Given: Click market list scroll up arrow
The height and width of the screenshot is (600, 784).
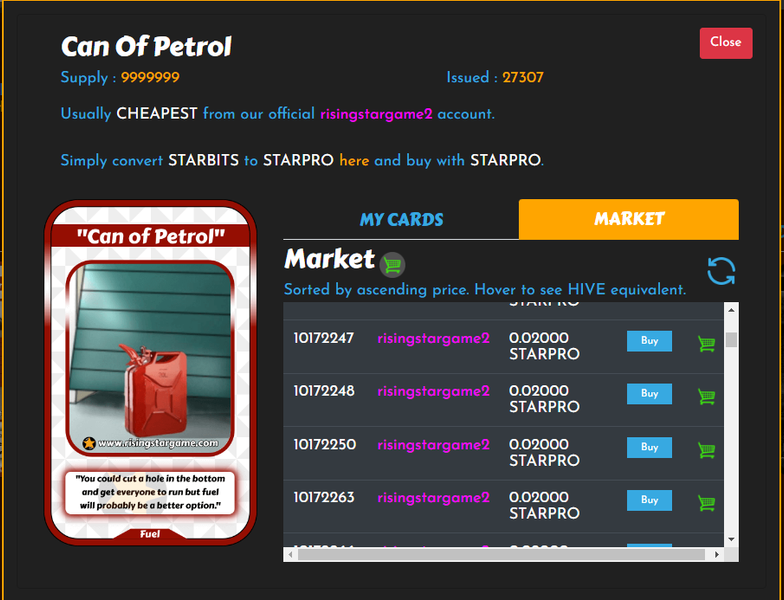Looking at the screenshot, I should coord(731,310).
